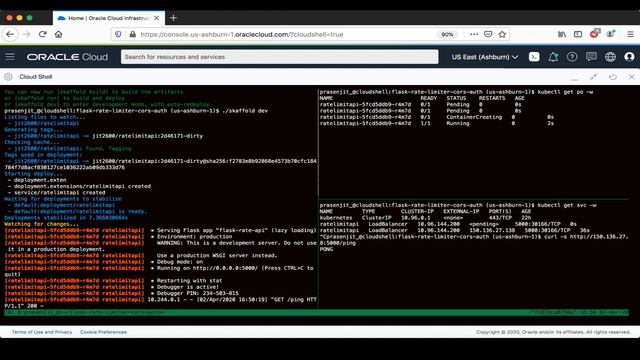Open the Cookie Preferences link
Viewport: 640px width, 360px height.
point(103,332)
